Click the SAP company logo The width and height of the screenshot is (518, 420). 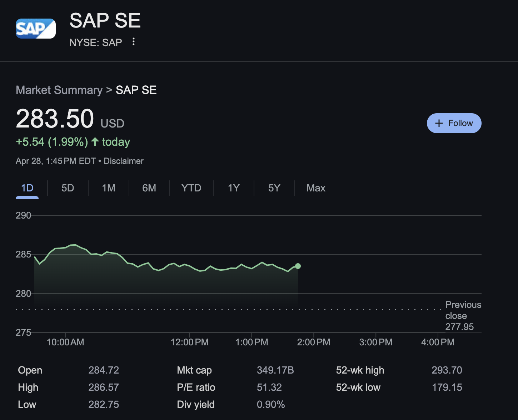[36, 29]
